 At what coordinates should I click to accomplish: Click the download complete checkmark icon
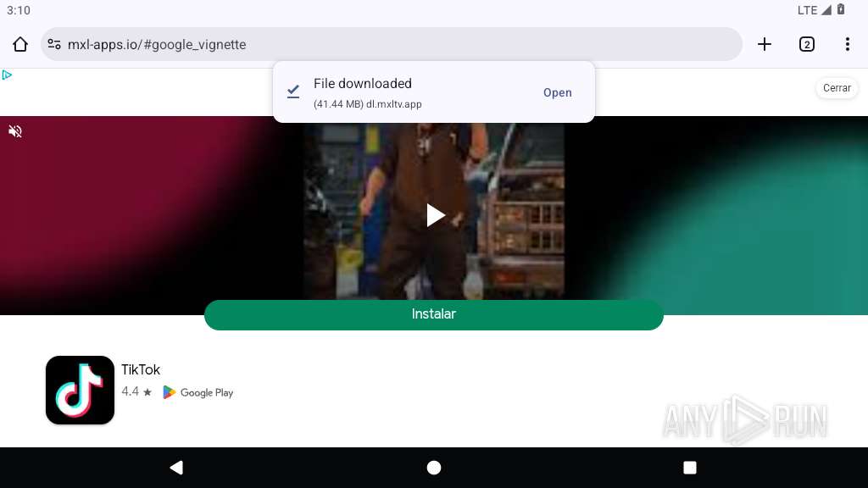tap(293, 91)
